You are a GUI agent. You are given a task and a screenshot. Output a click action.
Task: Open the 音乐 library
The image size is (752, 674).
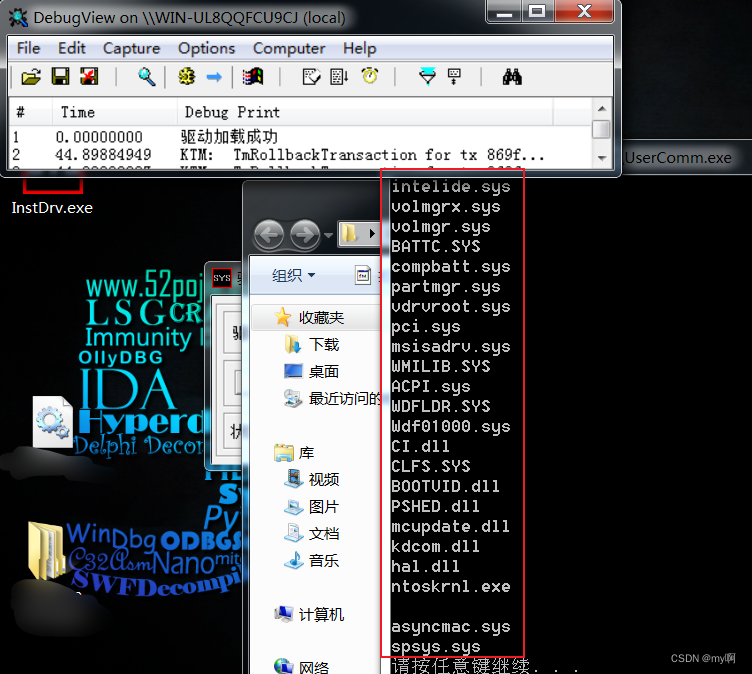(x=312, y=560)
